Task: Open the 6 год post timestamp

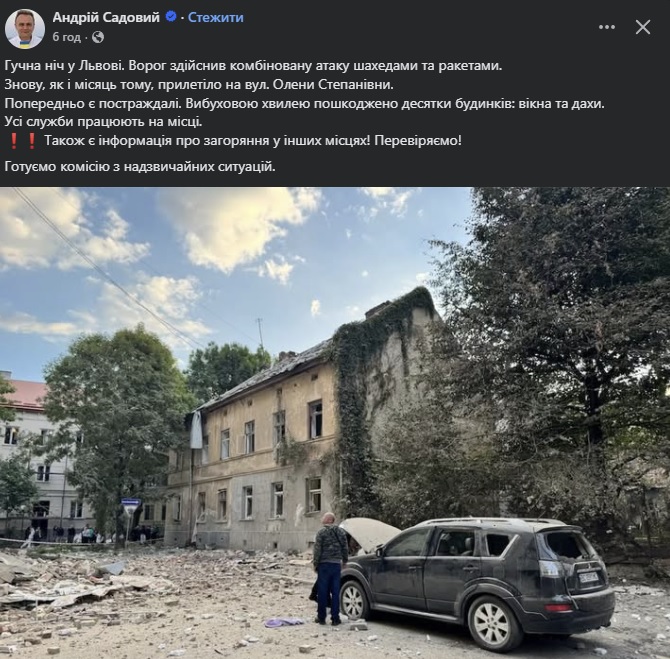Action: 66,37
